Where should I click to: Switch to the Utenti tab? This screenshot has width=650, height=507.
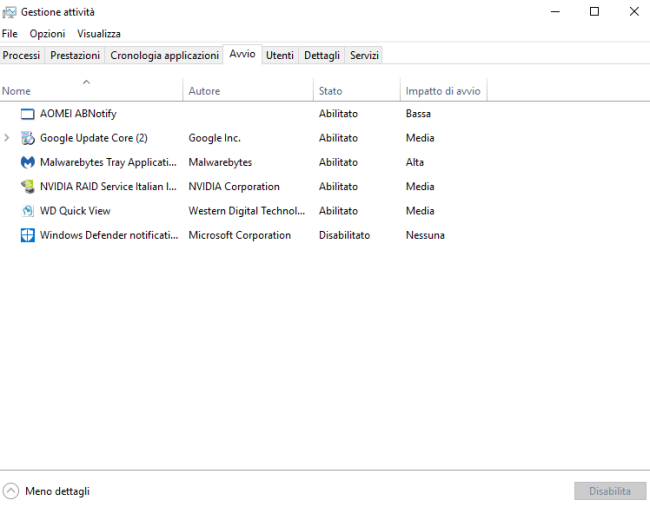[280, 55]
